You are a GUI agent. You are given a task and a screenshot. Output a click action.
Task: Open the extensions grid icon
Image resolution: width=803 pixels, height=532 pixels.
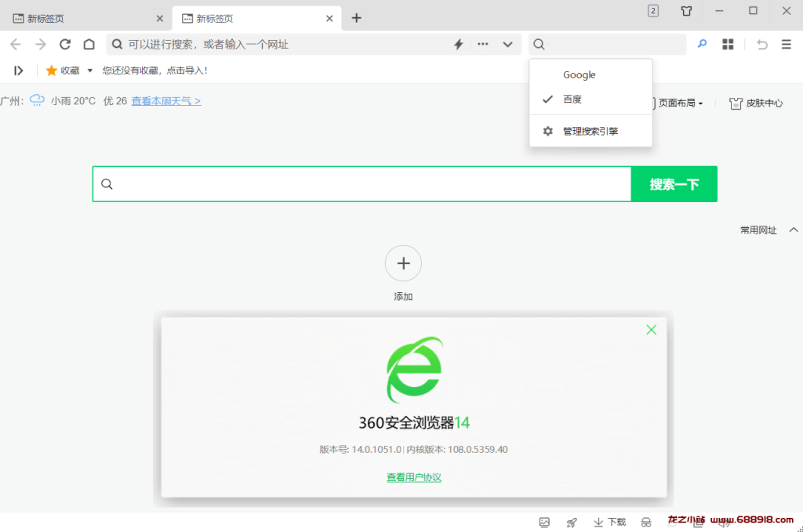728,45
